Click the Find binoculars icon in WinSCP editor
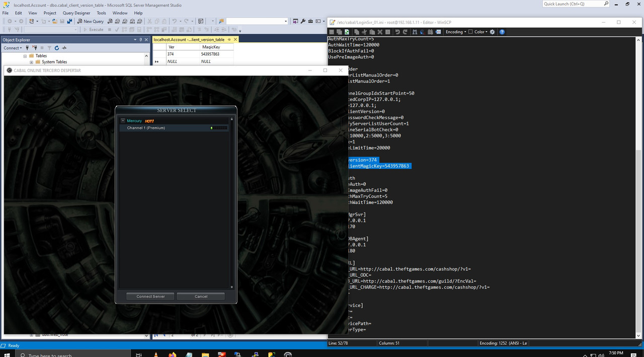The height and width of the screenshot is (357, 644). pyautogui.click(x=415, y=32)
